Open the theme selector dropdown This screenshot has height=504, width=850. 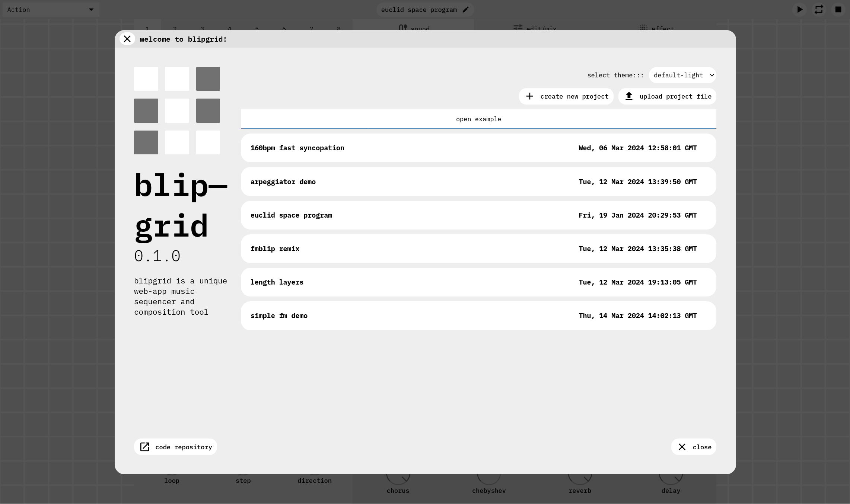(682, 75)
